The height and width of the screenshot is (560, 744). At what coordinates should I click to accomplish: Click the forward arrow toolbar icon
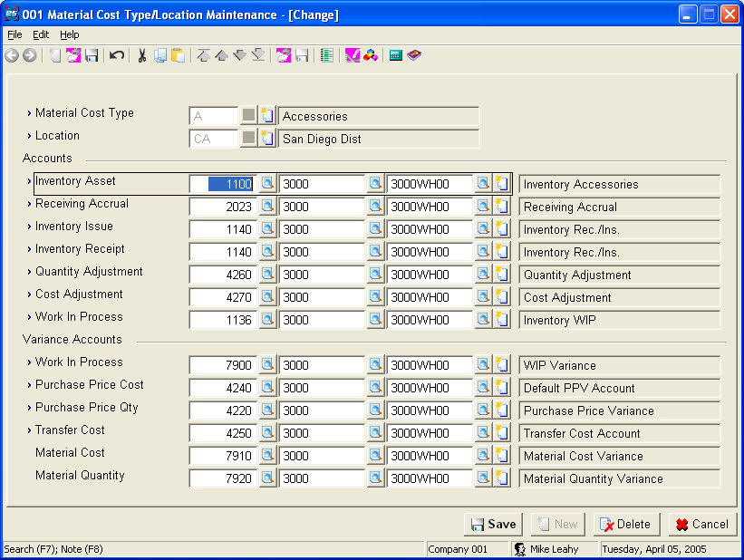click(29, 55)
